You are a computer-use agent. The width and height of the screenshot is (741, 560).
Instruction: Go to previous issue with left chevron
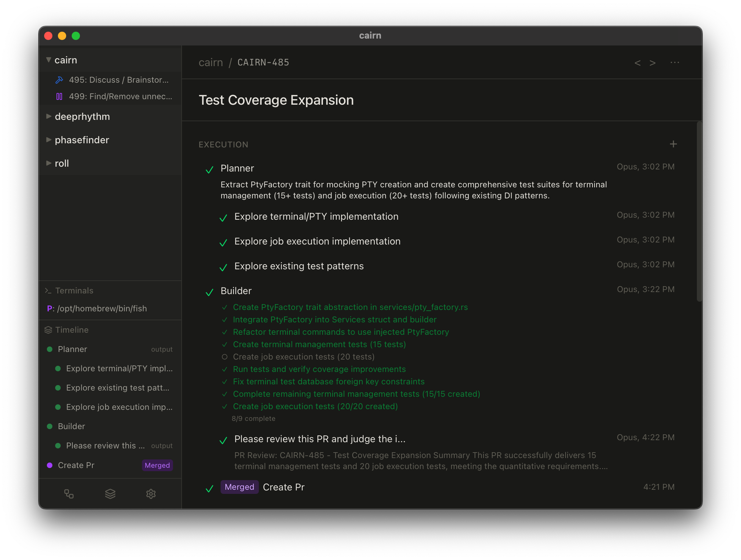click(x=637, y=63)
